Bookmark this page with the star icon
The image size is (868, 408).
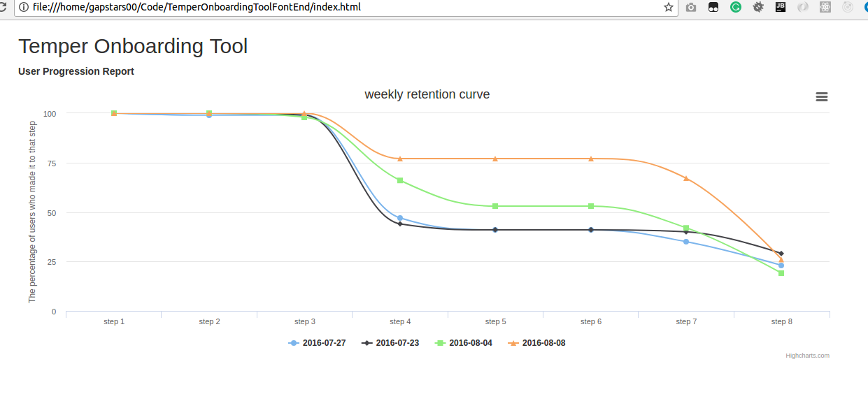(669, 8)
